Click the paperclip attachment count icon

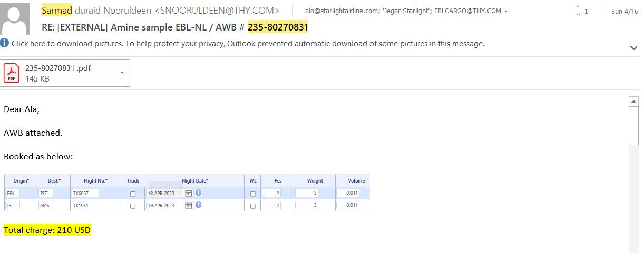pos(579,11)
